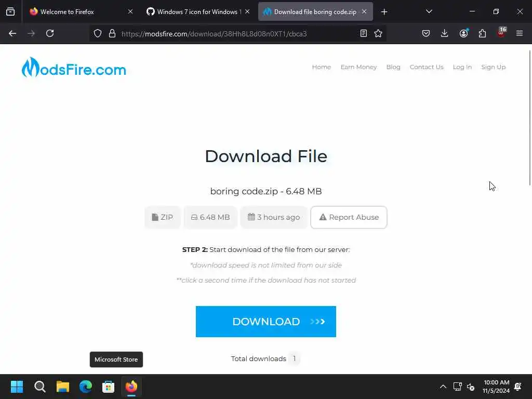Click the forward navigation arrow
The image size is (532, 399).
(x=31, y=33)
